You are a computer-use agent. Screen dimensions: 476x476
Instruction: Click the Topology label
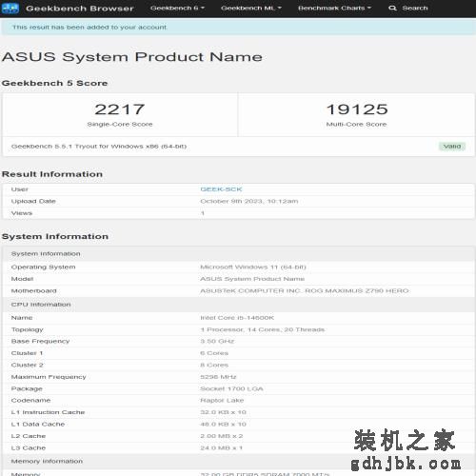coord(27,329)
